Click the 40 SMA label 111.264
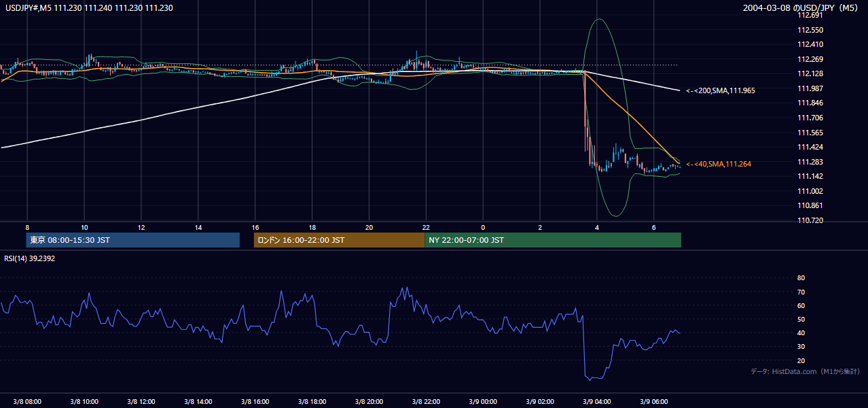Image resolution: width=868 pixels, height=408 pixels. click(x=719, y=164)
